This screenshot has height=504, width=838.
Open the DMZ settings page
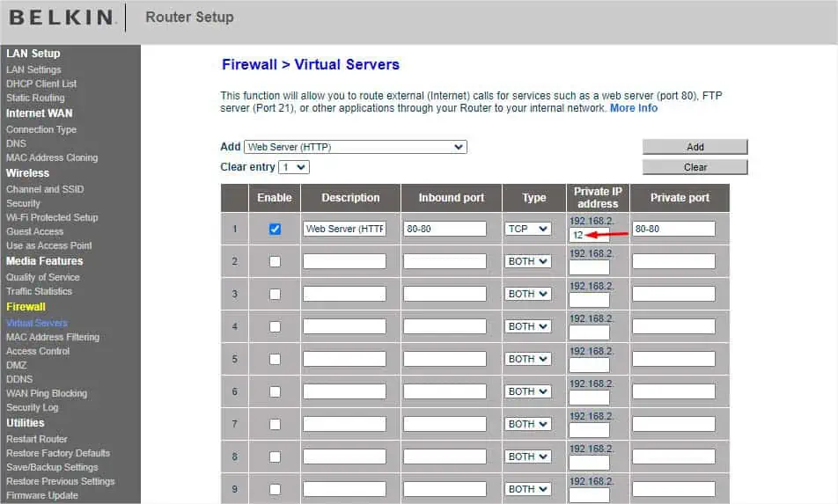pyautogui.click(x=17, y=365)
